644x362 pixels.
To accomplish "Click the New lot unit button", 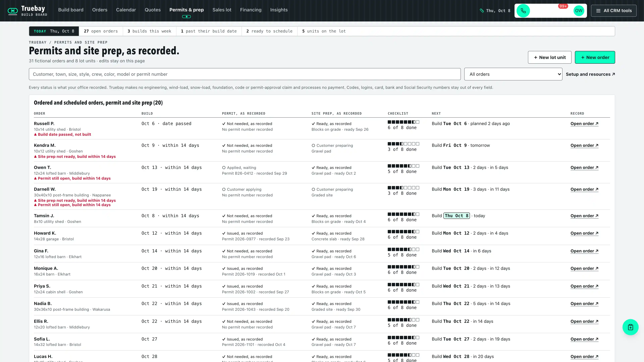I will click(550, 57).
